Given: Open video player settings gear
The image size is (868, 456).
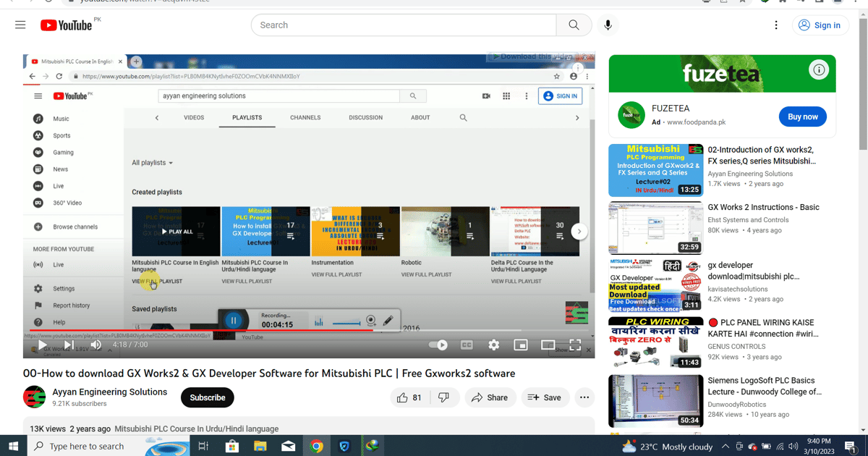Looking at the screenshot, I should tap(493, 345).
